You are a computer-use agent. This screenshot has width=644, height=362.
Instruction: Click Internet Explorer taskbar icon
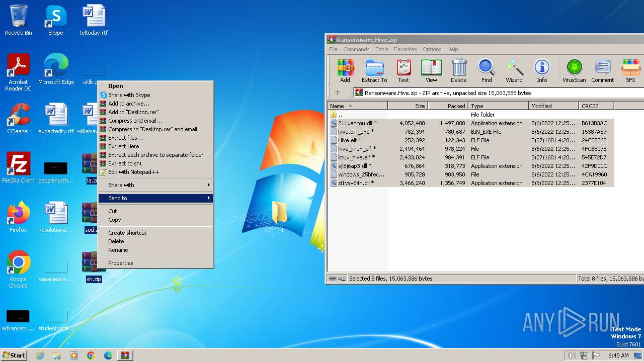pos(40,355)
